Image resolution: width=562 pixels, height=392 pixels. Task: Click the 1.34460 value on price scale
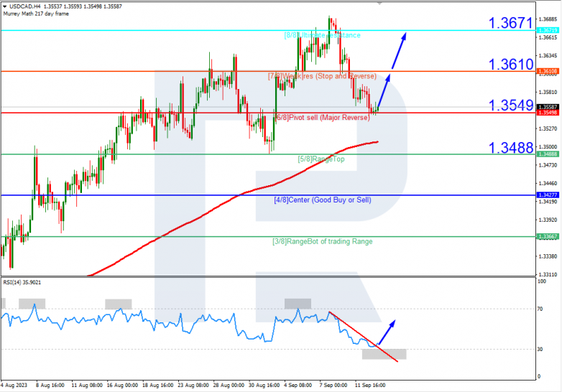click(548, 183)
